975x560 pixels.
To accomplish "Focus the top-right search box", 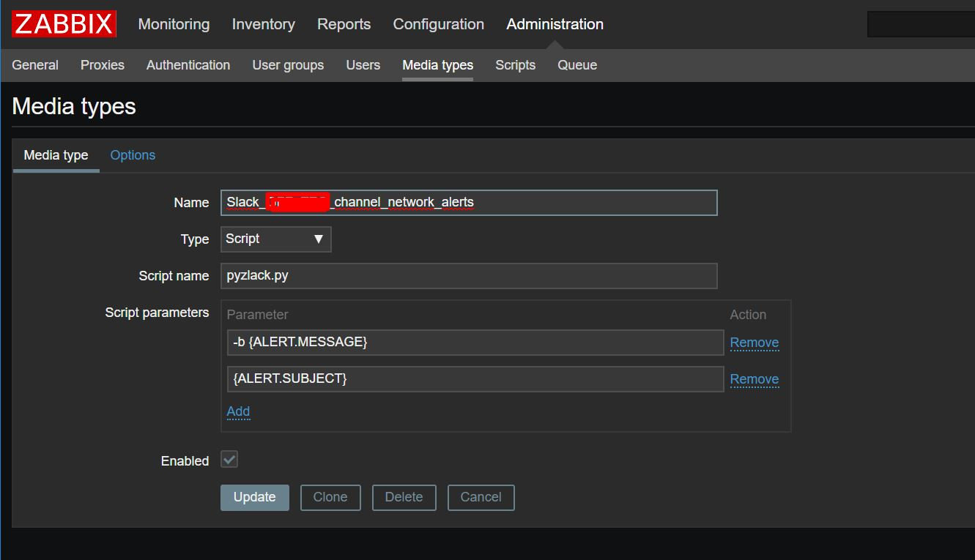I will (x=920, y=24).
